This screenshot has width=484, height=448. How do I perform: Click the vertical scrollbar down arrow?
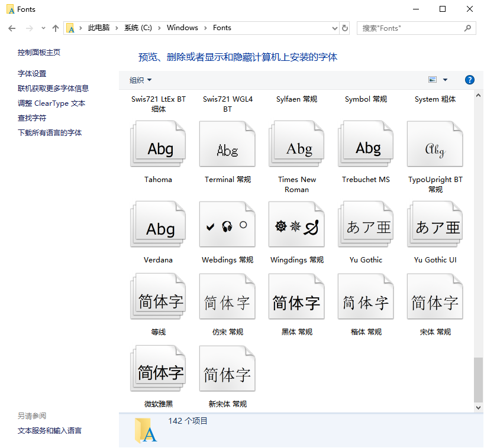[x=479, y=407]
